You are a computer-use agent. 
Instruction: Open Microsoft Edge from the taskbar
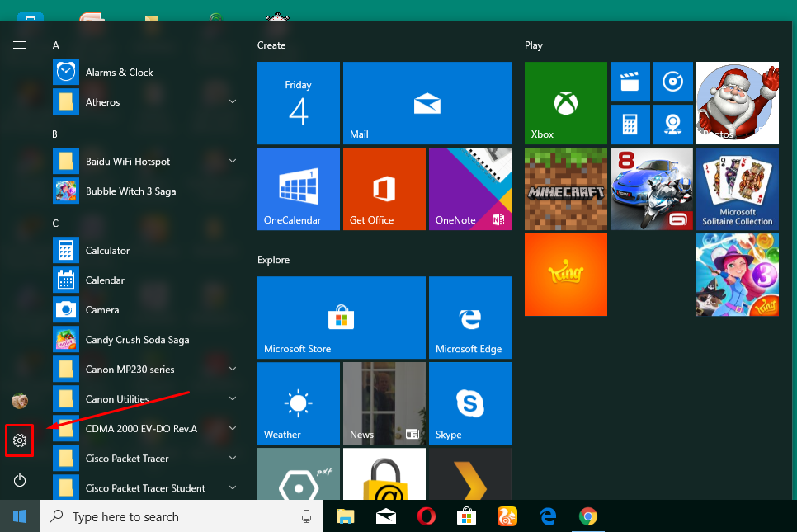pos(548,516)
